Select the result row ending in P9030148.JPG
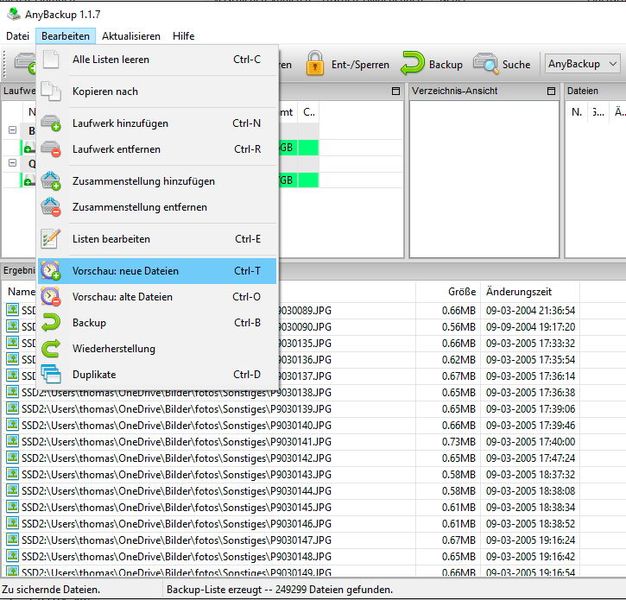The height and width of the screenshot is (600, 626). [290, 556]
